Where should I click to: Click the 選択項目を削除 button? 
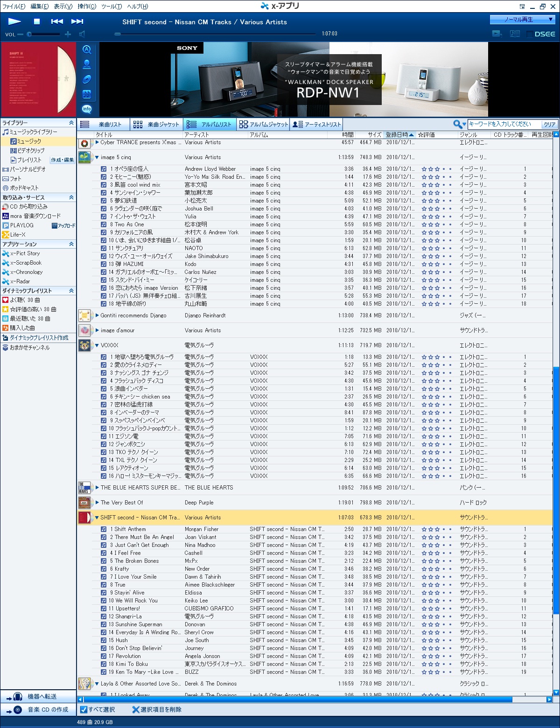click(x=156, y=710)
